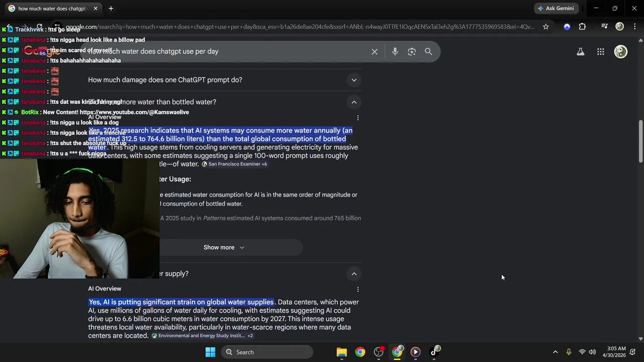This screenshot has width=644, height=362.
Task: Show hidden system tray icons
Action: (x=555, y=352)
